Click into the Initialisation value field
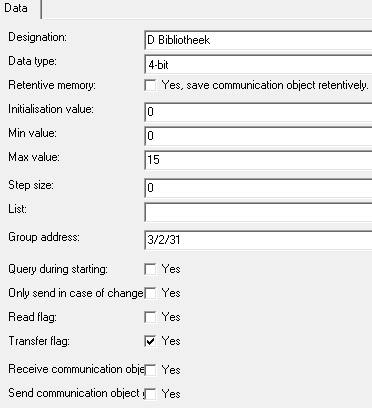This screenshot has width=372, height=408. [x=258, y=112]
